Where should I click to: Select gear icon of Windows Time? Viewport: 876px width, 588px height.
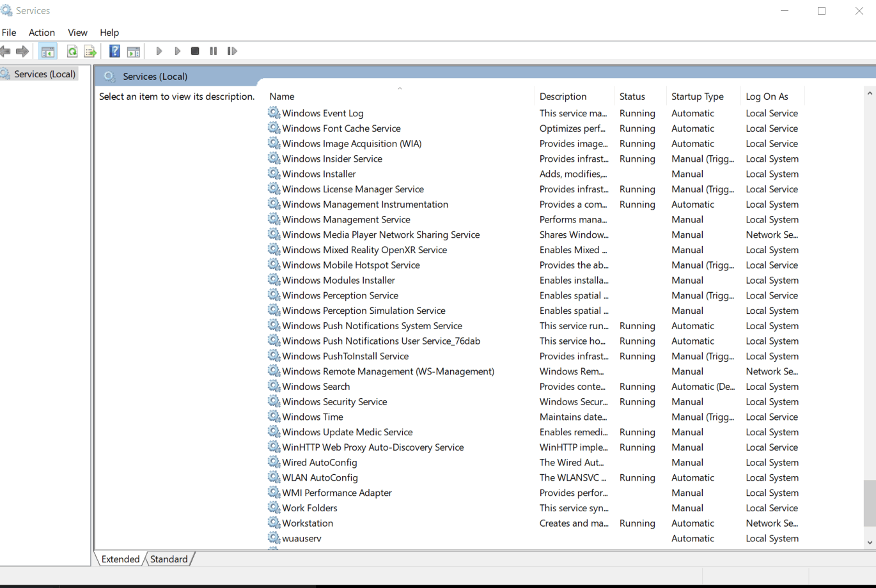274,417
